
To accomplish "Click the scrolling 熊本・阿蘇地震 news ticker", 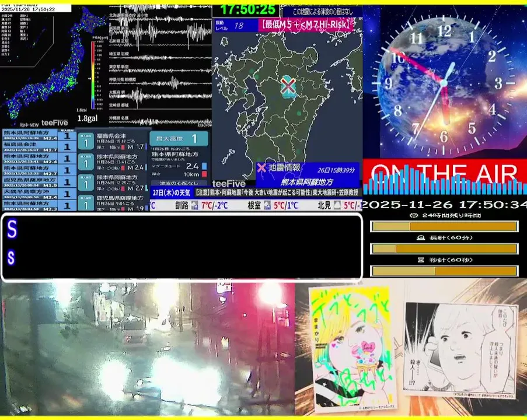I will click(278, 192).
